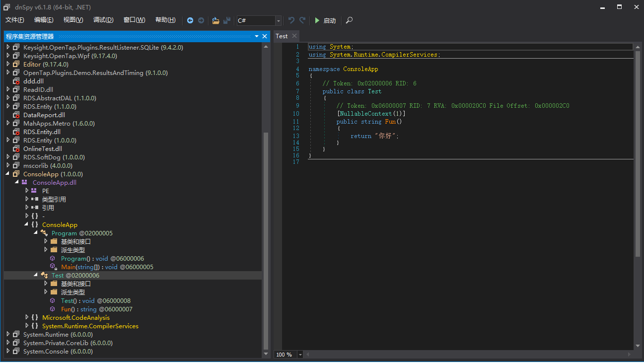
Task: Click the Fun() method icon
Action: coord(53,309)
